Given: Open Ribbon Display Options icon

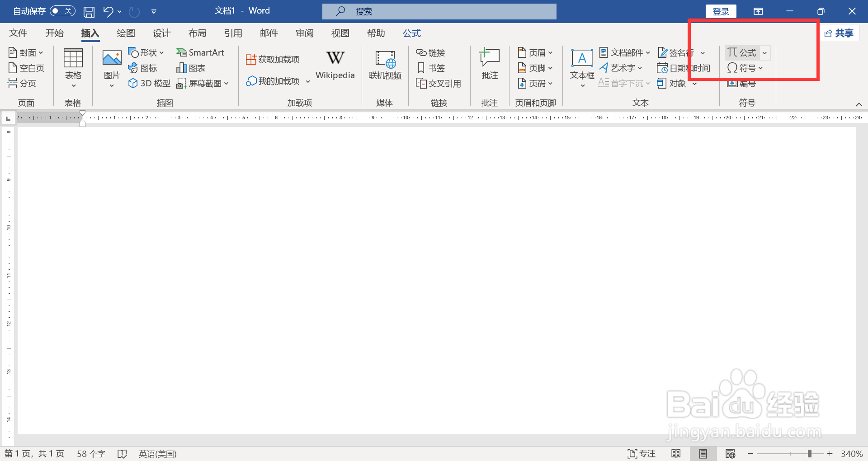Looking at the screenshot, I should click(x=758, y=11).
